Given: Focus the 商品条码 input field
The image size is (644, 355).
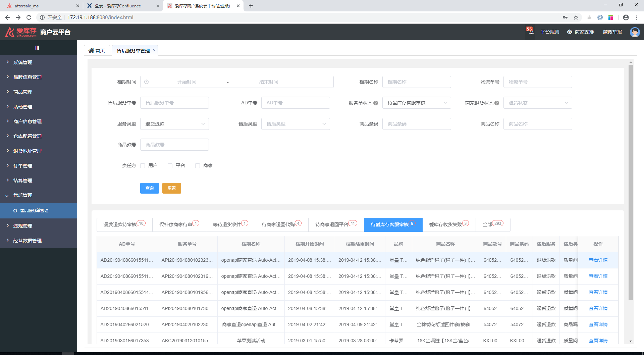Looking at the screenshot, I should click(x=417, y=124).
